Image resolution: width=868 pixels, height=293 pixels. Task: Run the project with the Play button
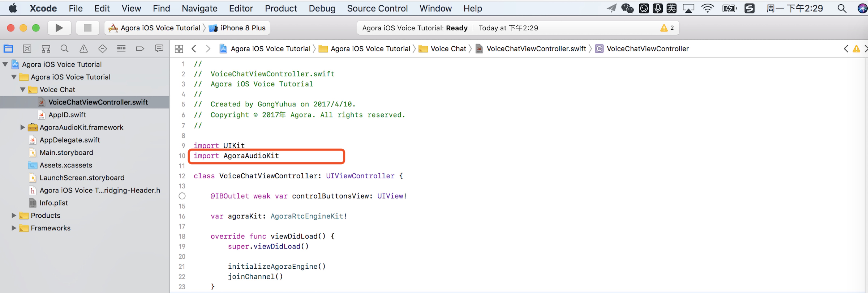(x=59, y=28)
